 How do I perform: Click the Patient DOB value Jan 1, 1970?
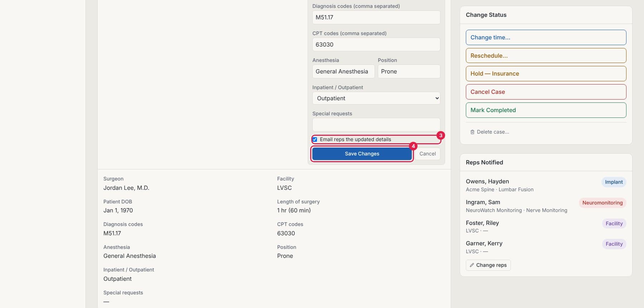pos(118,210)
